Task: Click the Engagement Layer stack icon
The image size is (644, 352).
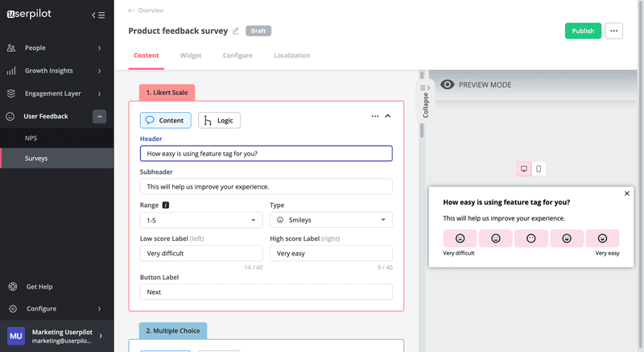Action: 11,93
